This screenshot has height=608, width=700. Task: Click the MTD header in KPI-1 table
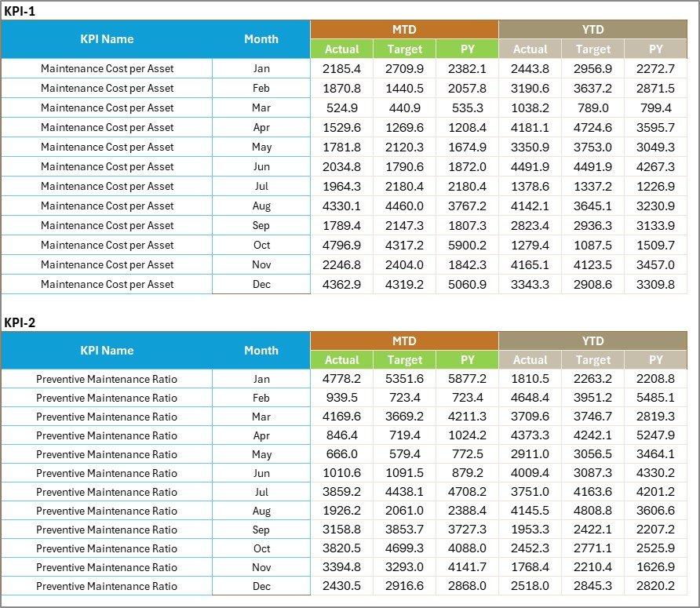[404, 29]
